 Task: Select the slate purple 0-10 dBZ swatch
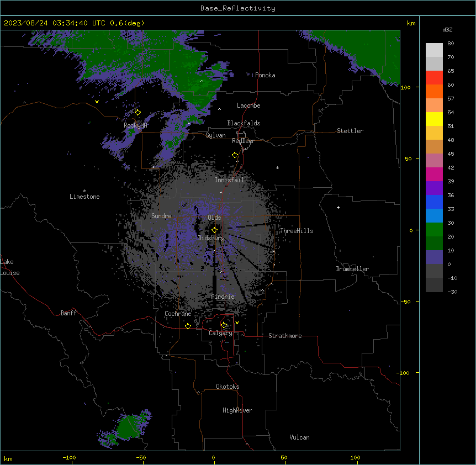[434, 257]
